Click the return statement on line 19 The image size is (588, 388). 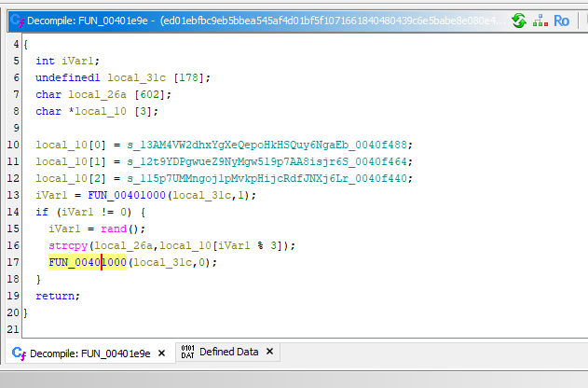[x=55, y=296]
